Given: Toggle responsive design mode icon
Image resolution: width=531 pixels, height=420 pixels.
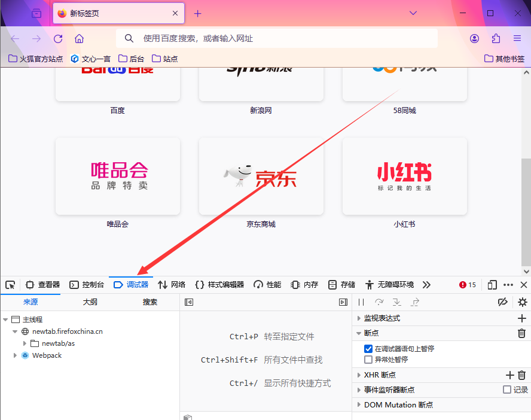Looking at the screenshot, I should (x=492, y=285).
